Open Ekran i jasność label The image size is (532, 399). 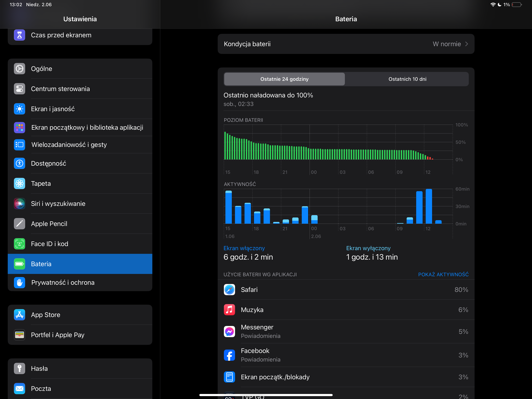point(53,109)
